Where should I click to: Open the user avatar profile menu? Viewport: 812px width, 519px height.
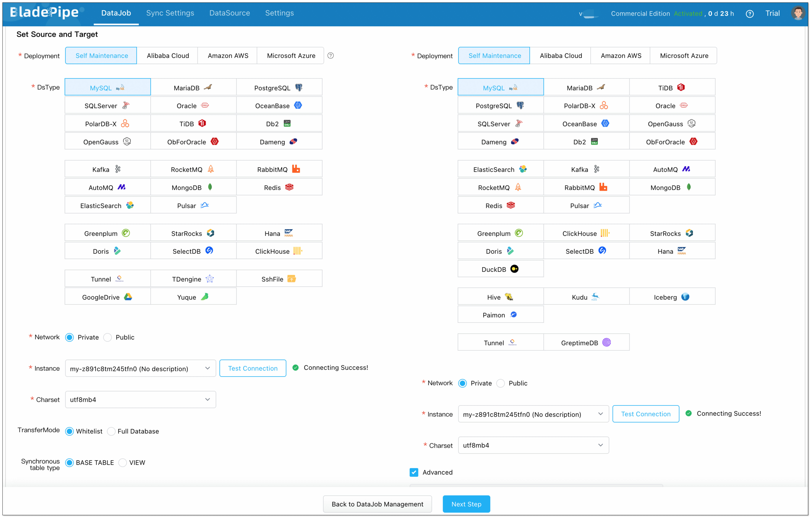[798, 13]
